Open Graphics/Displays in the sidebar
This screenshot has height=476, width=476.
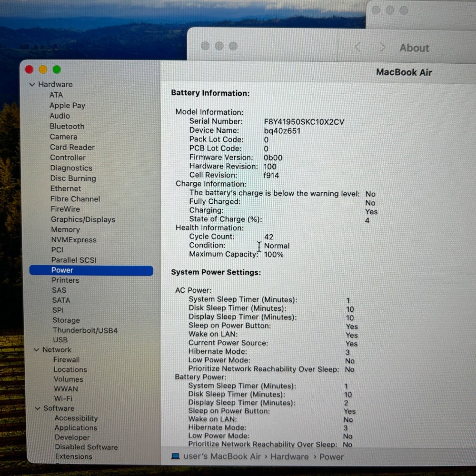(83, 219)
